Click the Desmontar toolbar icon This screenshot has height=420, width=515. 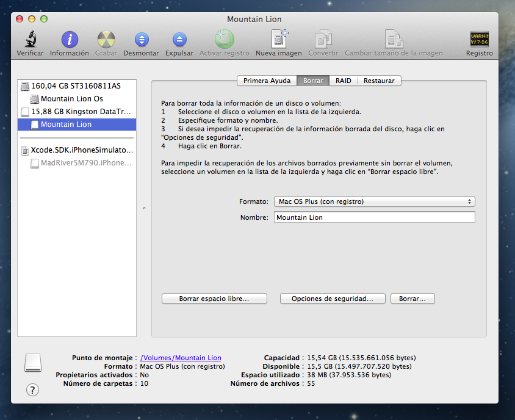[142, 40]
